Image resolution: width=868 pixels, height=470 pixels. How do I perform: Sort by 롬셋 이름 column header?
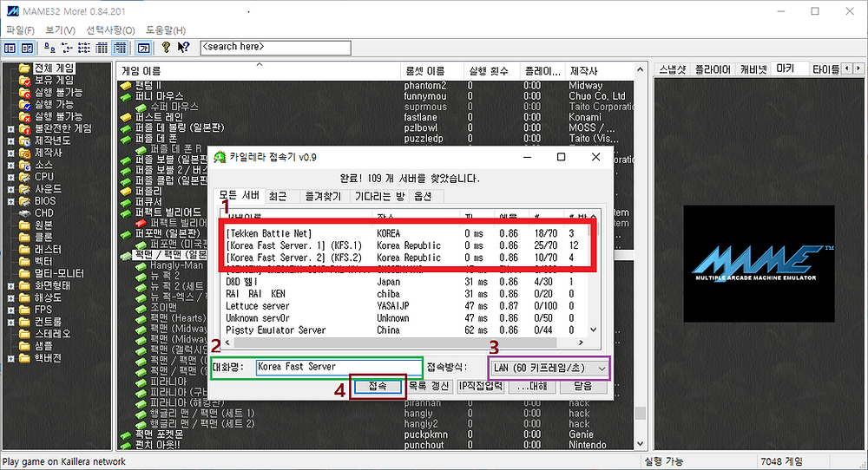[431, 71]
